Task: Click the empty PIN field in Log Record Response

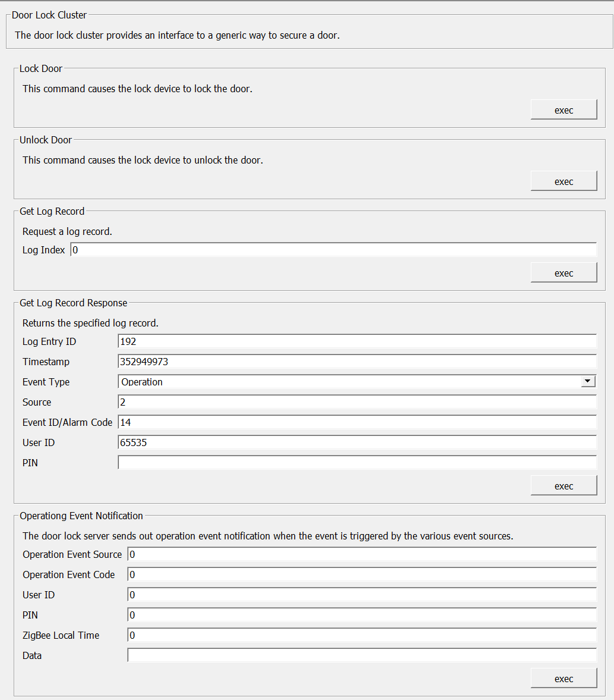Action: click(x=357, y=463)
